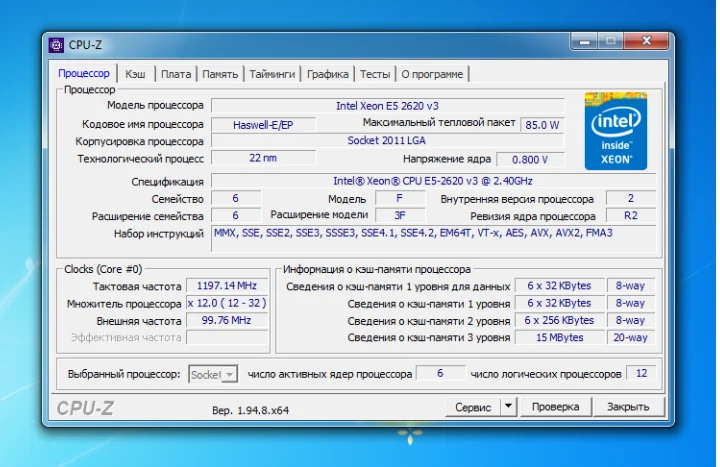Click the Socket 2011 LGA value
Screen dimensions: 720x467
click(387, 141)
